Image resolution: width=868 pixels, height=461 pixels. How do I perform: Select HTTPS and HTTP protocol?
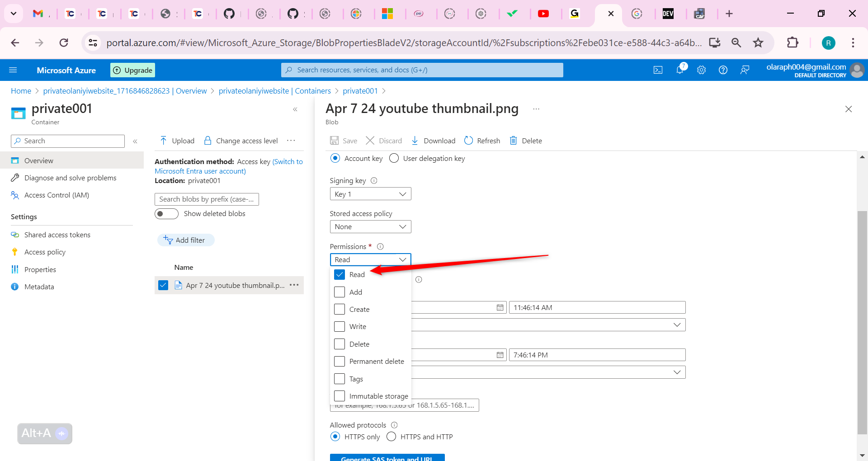(391, 437)
